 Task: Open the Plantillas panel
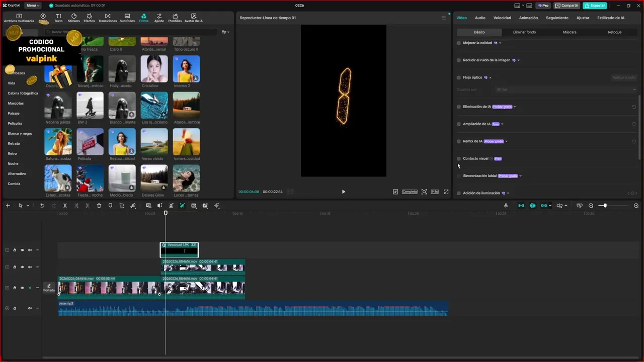[175, 18]
